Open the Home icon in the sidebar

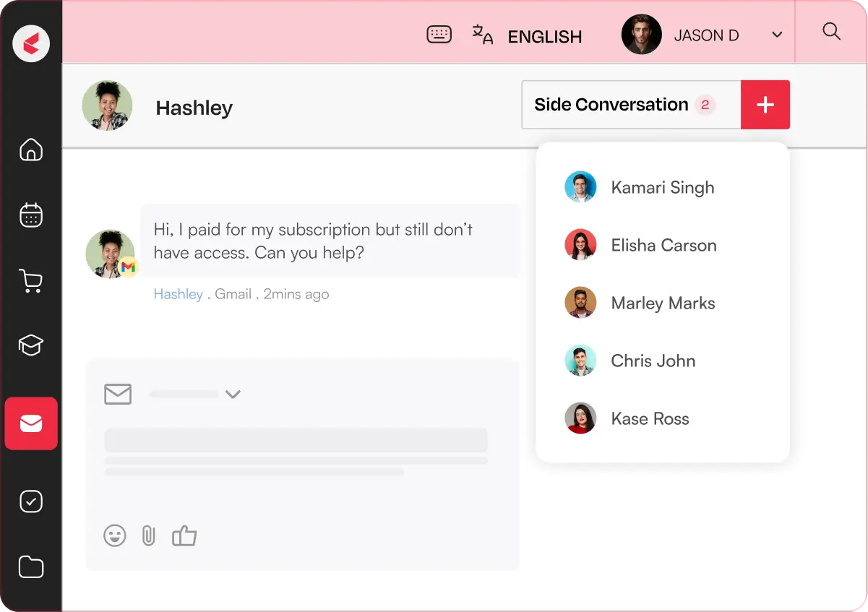click(x=31, y=150)
